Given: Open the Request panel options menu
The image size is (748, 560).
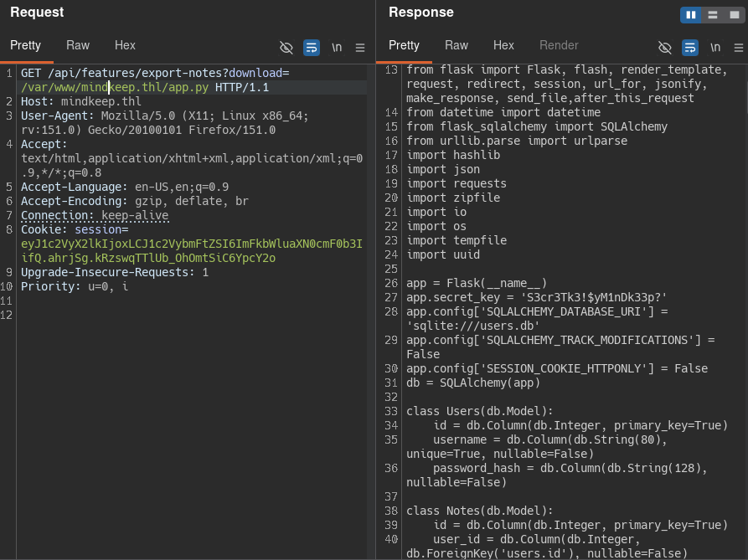Looking at the screenshot, I should [x=360, y=48].
